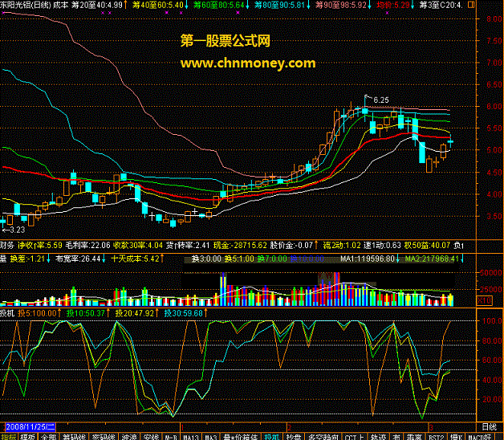This screenshot has height=440, width=504.
Task: Click the 布宽率:26.44 value
Action: [x=78, y=259]
